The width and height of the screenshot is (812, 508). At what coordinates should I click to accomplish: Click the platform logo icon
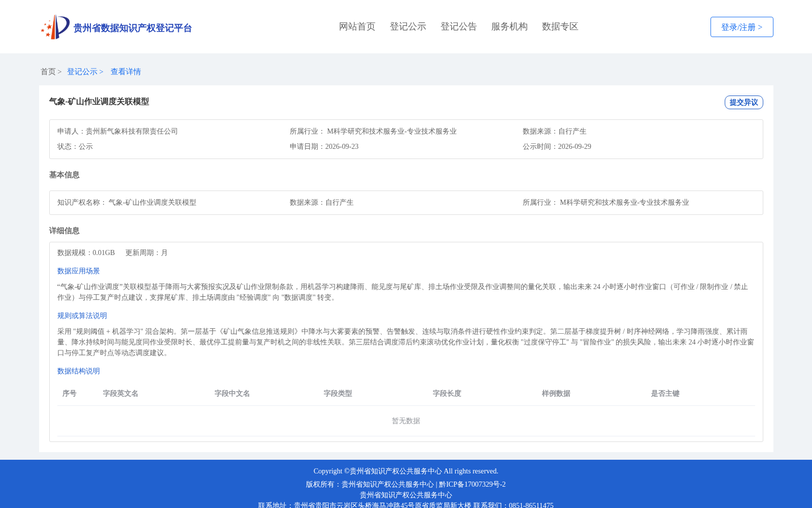(x=55, y=27)
